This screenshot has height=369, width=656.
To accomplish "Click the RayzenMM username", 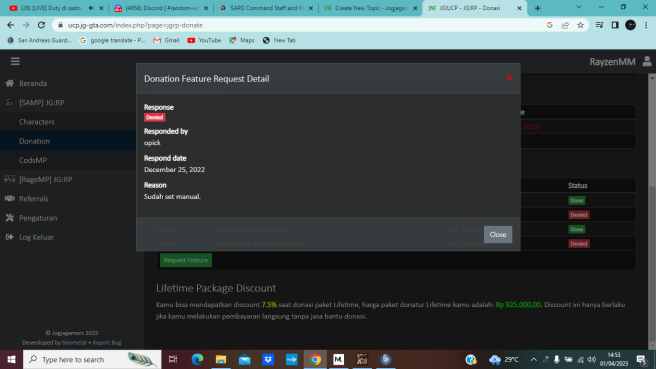I will [612, 62].
